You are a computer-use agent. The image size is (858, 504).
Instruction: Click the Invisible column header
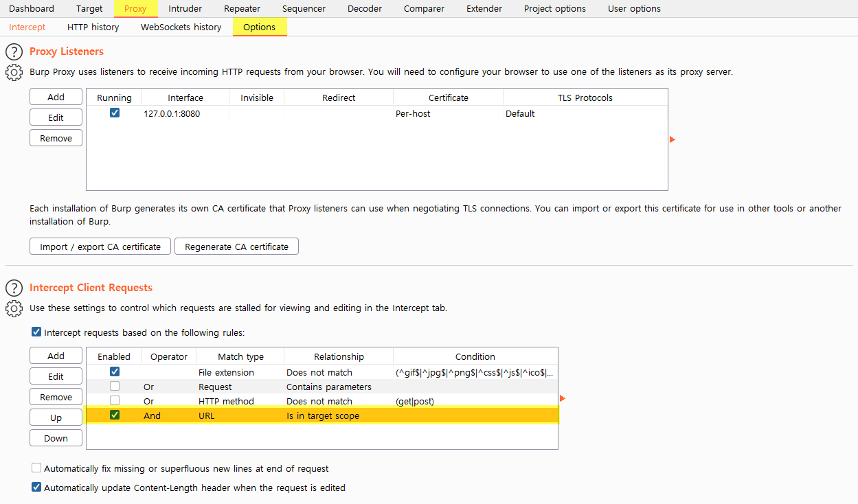click(257, 98)
